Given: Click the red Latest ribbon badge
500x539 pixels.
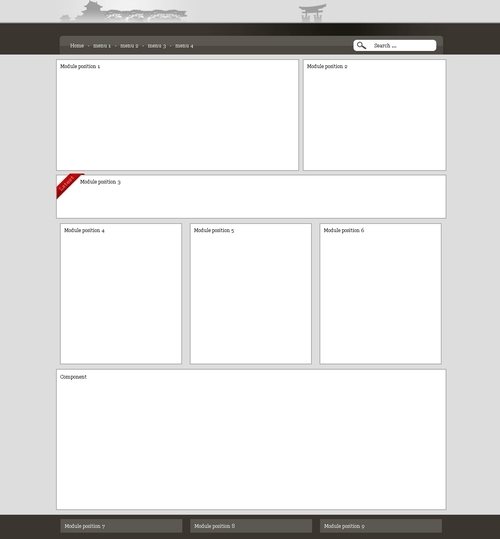Looking at the screenshot, I should [x=68, y=185].
